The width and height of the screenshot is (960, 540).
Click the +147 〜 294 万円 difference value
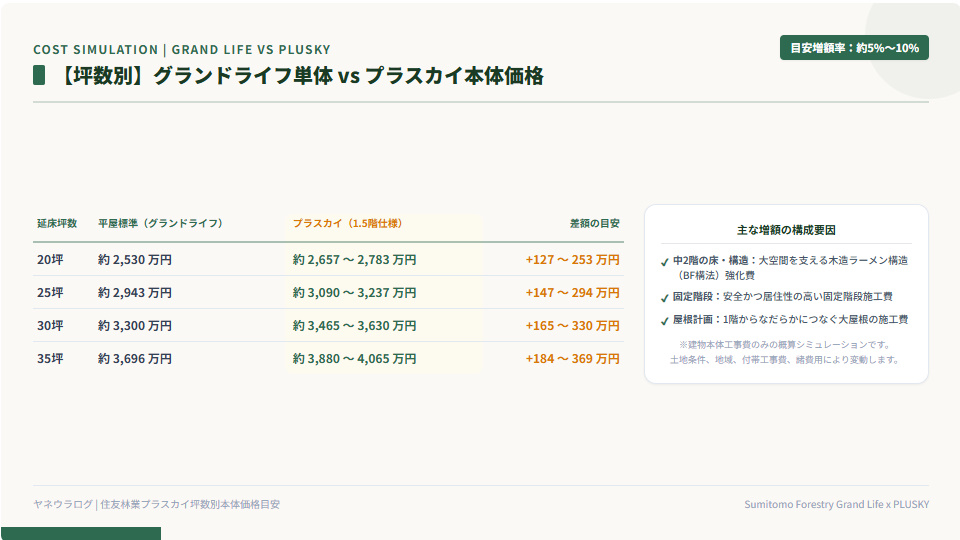click(572, 293)
